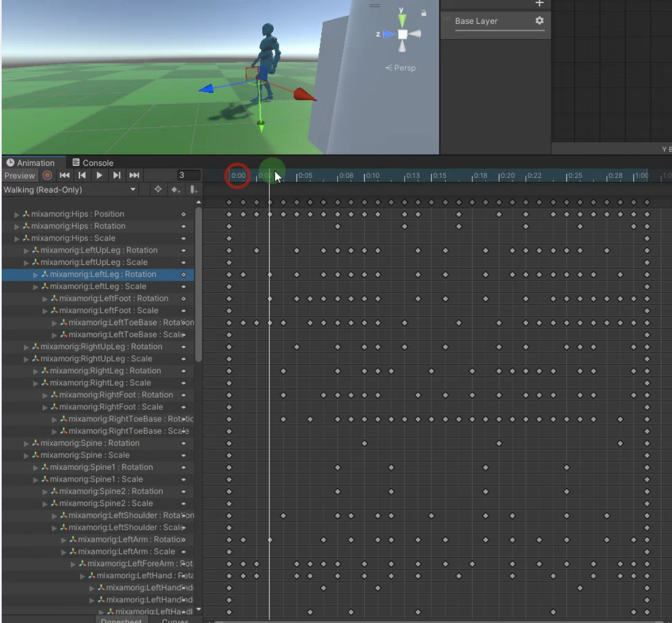Click 0:25 mark on timeline ruler
Screen dimensions: 672x623
(575, 176)
